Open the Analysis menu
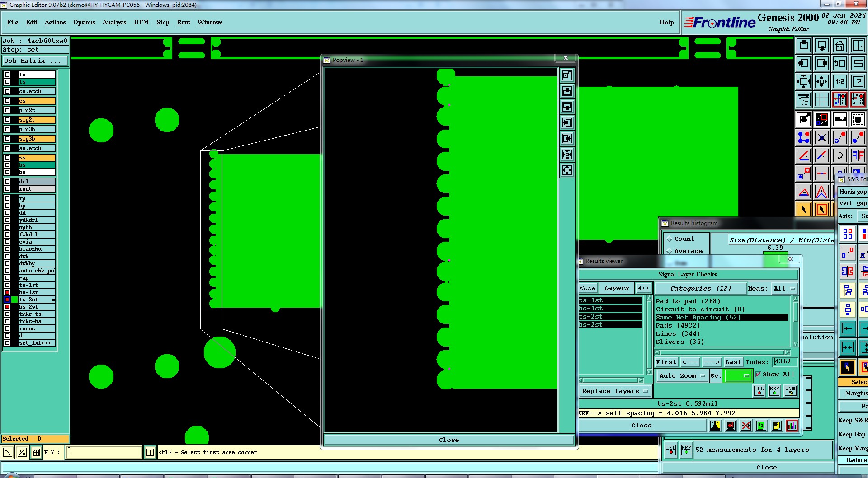This screenshot has height=478, width=868. pos(114,22)
